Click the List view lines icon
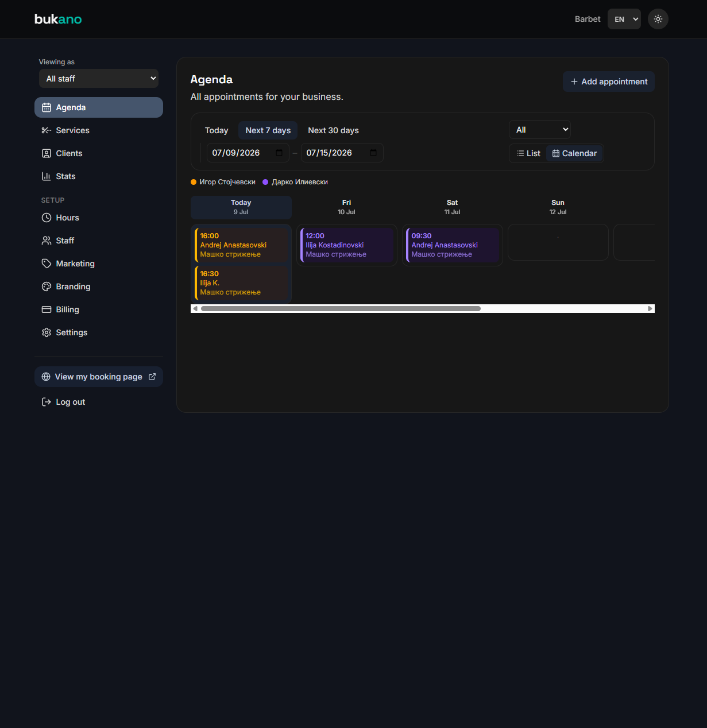 520,153
